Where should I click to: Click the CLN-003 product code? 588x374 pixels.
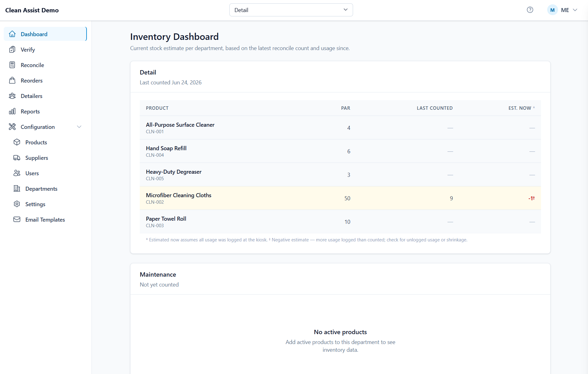[x=155, y=226]
